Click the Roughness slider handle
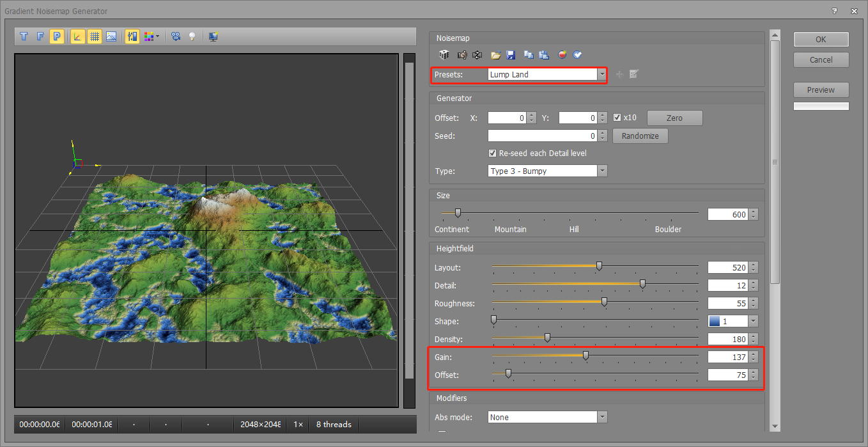 (604, 303)
